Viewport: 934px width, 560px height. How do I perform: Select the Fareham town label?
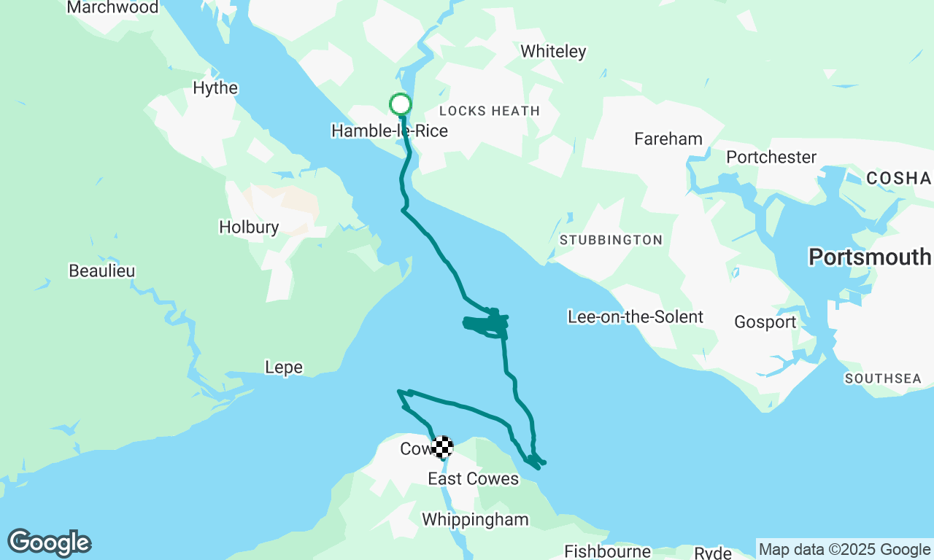(668, 139)
